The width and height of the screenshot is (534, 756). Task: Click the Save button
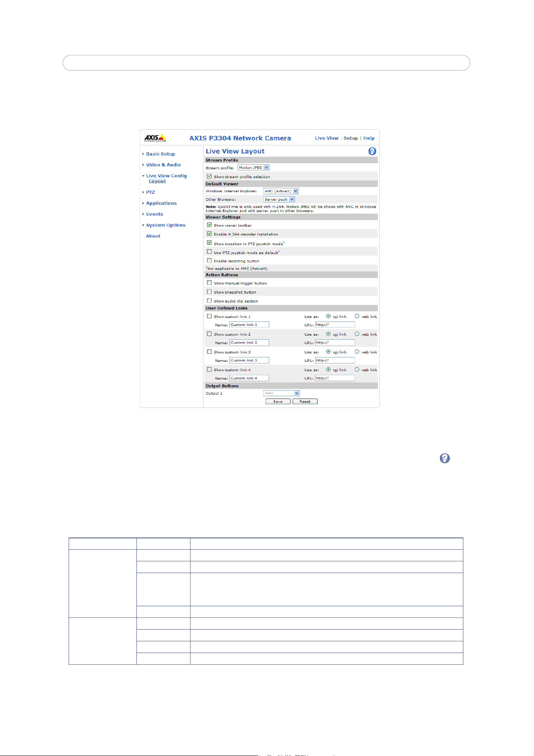278,401
